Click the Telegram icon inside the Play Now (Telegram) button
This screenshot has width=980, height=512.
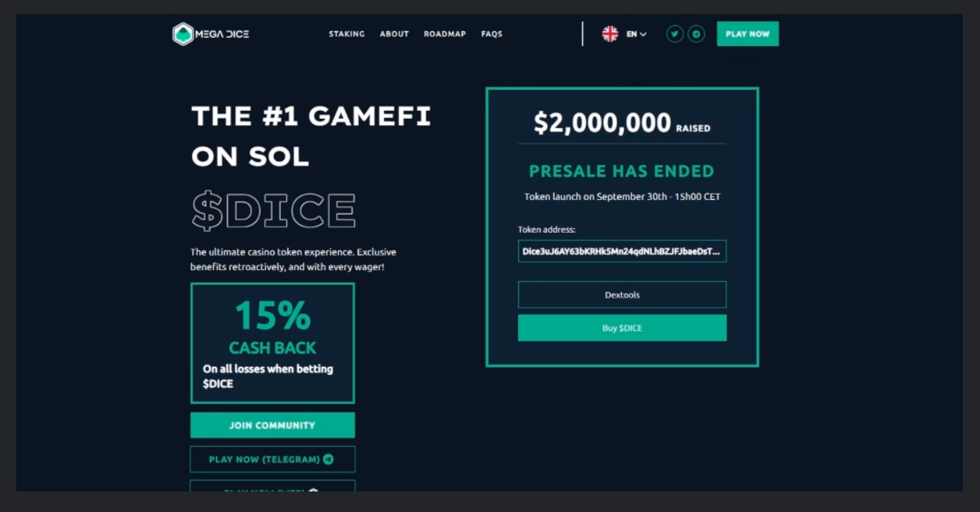point(328,459)
